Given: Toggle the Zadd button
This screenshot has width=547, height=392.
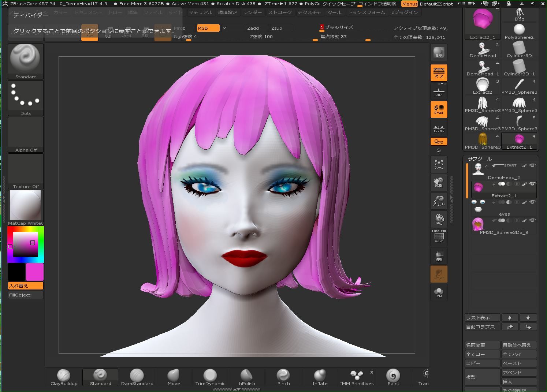Looking at the screenshot, I should click(x=257, y=28).
